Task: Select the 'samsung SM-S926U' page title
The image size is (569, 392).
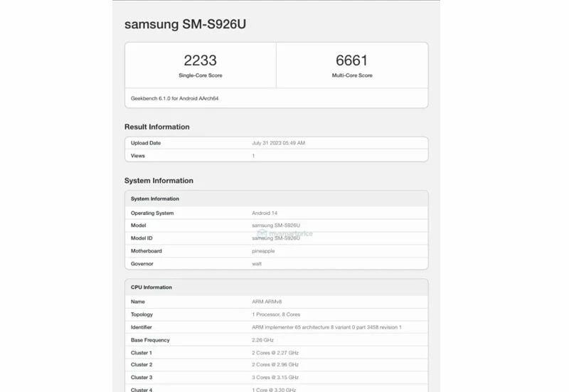Action: pos(185,24)
